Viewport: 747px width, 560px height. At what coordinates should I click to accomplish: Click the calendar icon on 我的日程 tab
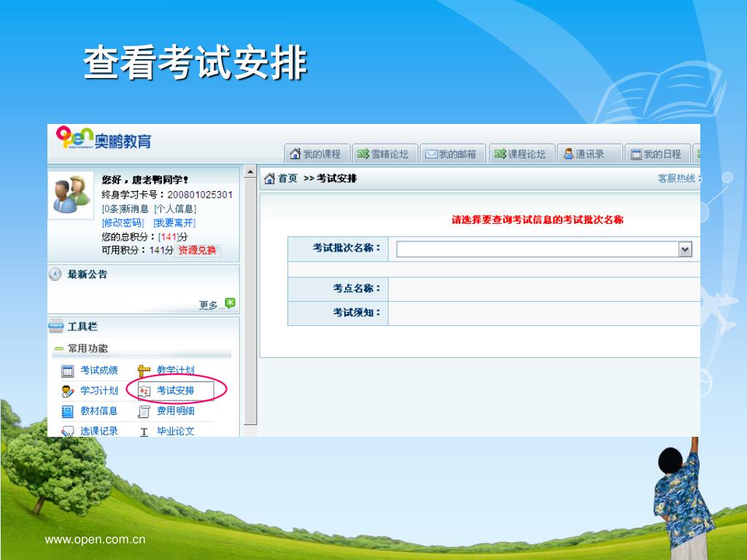pyautogui.click(x=636, y=154)
